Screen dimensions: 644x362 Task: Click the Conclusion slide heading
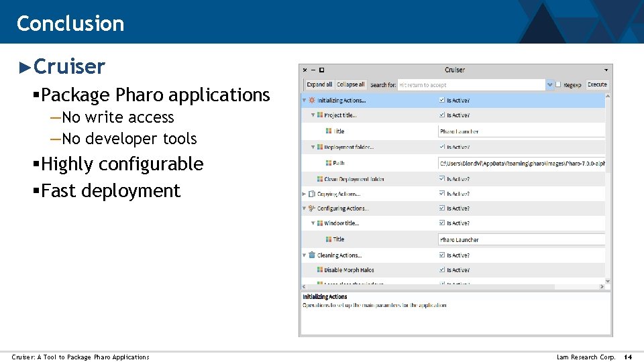tap(70, 23)
